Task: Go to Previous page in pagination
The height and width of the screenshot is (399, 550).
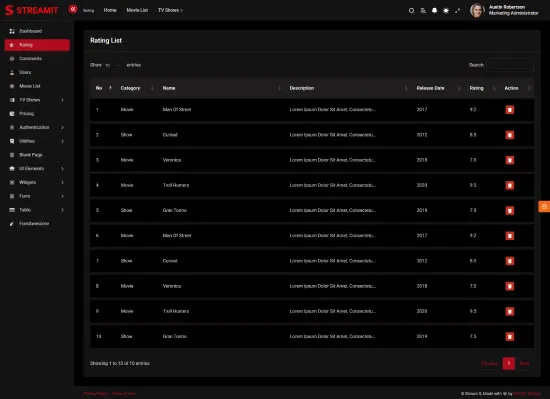Action: coord(489,364)
